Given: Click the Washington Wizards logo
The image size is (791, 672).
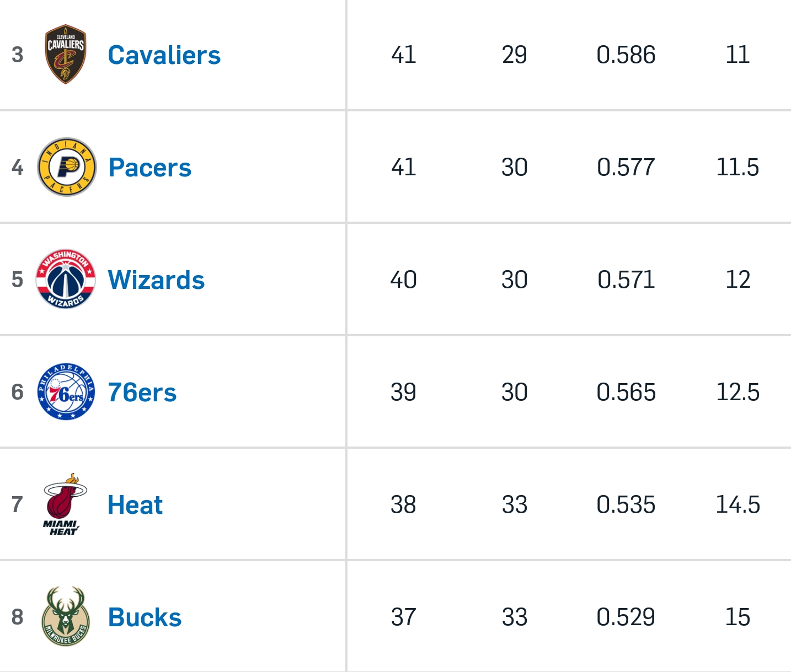Looking at the screenshot, I should coord(66,279).
